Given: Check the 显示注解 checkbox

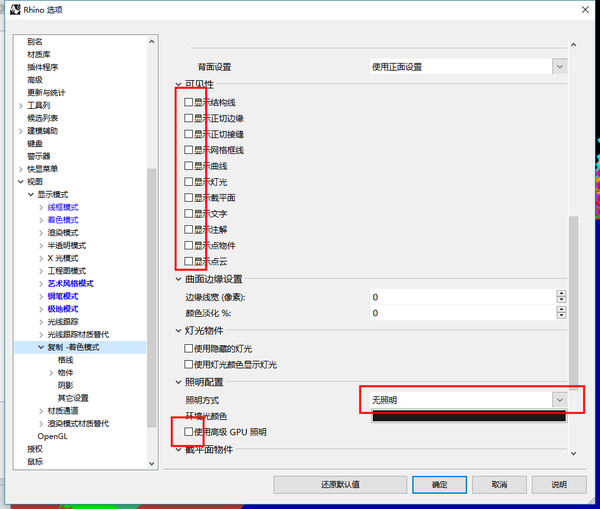Looking at the screenshot, I should click(188, 229).
